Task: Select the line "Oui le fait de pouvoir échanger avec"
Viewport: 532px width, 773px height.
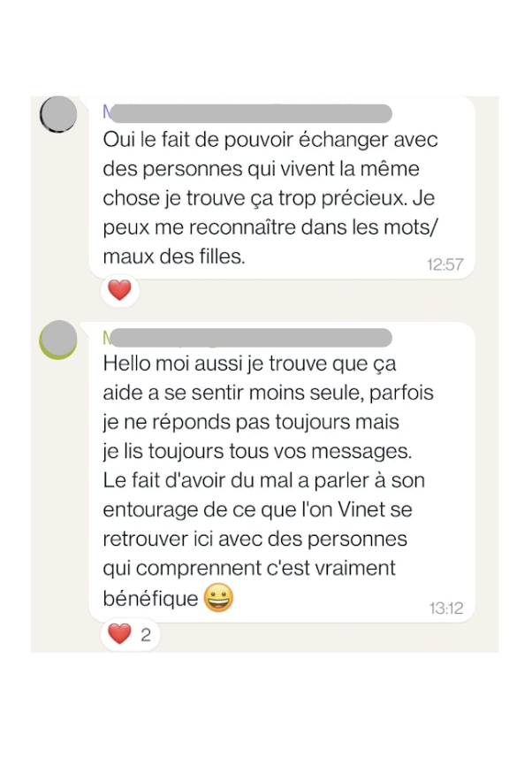Action: point(270,141)
